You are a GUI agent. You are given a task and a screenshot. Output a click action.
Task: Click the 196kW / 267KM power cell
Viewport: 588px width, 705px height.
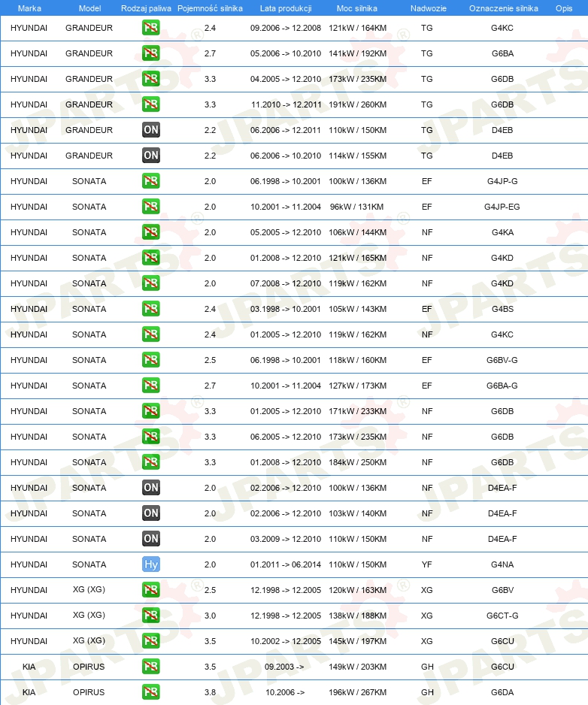357,692
